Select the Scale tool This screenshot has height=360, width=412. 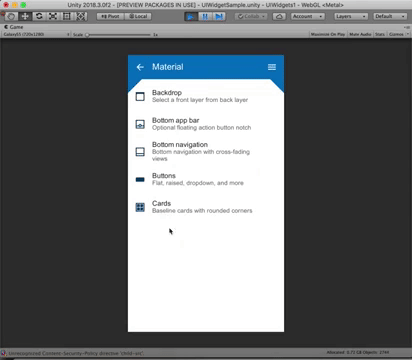[53, 16]
